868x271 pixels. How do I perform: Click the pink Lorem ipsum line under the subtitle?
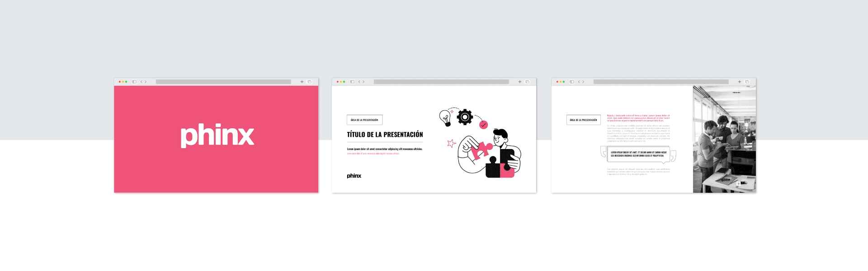[x=373, y=154]
